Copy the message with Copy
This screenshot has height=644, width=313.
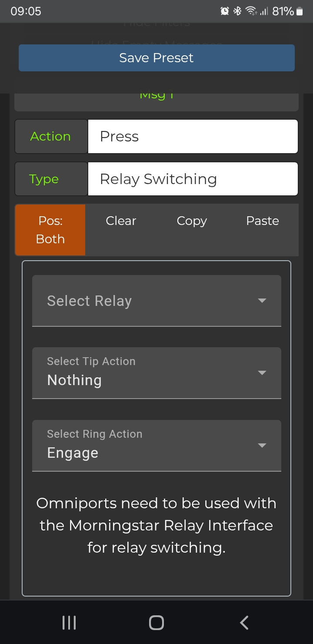pyautogui.click(x=192, y=221)
